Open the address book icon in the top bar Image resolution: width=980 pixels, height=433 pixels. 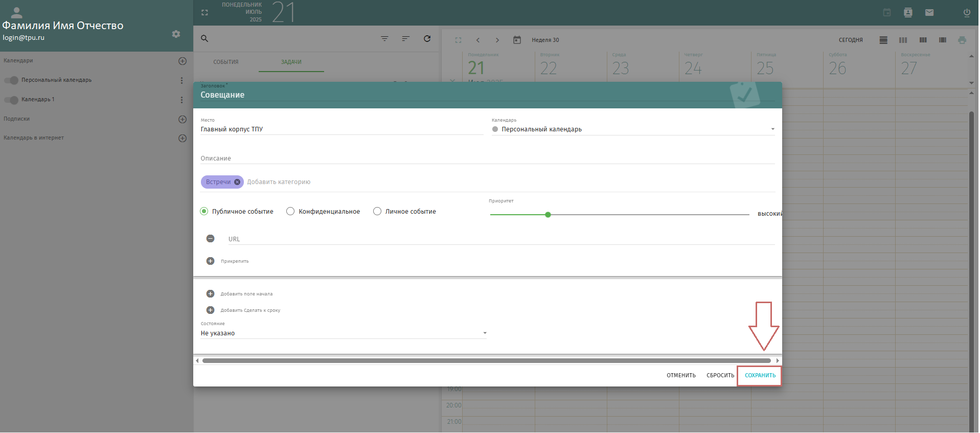pyautogui.click(x=908, y=13)
